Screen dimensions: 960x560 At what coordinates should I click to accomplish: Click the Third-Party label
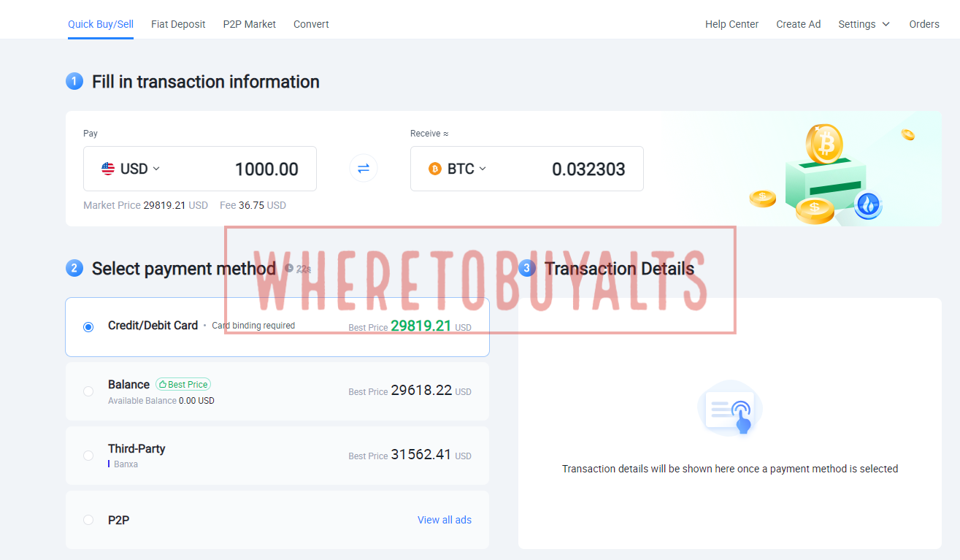(x=137, y=448)
